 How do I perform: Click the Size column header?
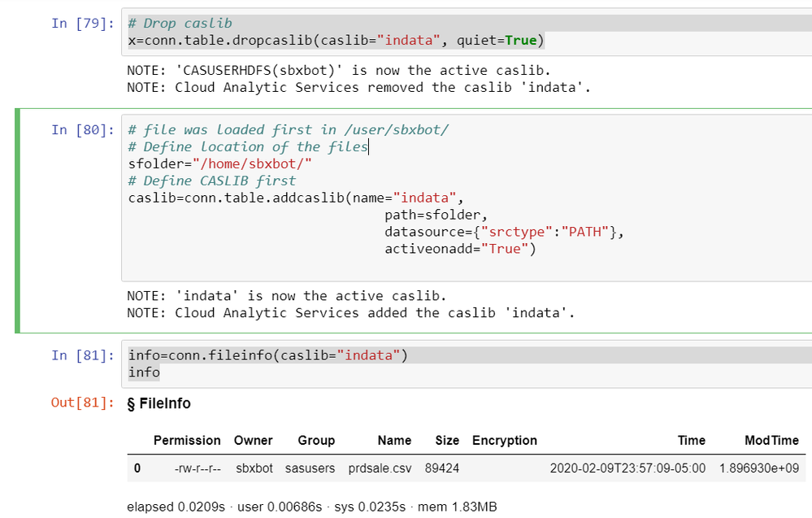point(447,441)
